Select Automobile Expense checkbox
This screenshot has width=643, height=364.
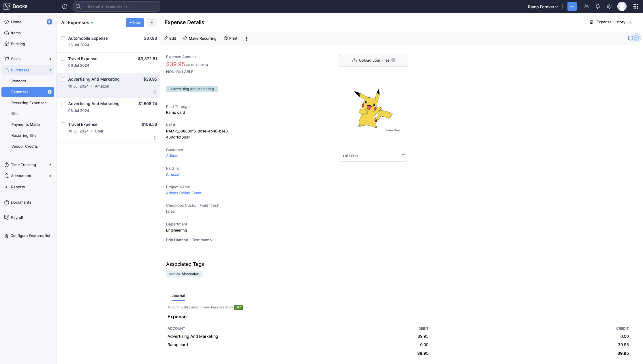pyautogui.click(x=63, y=38)
